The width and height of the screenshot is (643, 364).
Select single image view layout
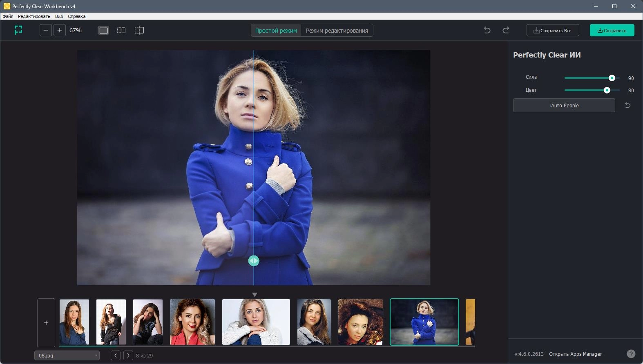tap(104, 30)
